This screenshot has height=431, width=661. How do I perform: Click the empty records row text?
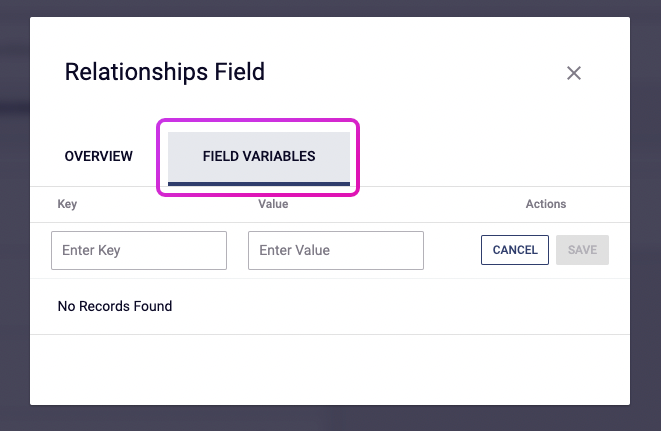115,306
